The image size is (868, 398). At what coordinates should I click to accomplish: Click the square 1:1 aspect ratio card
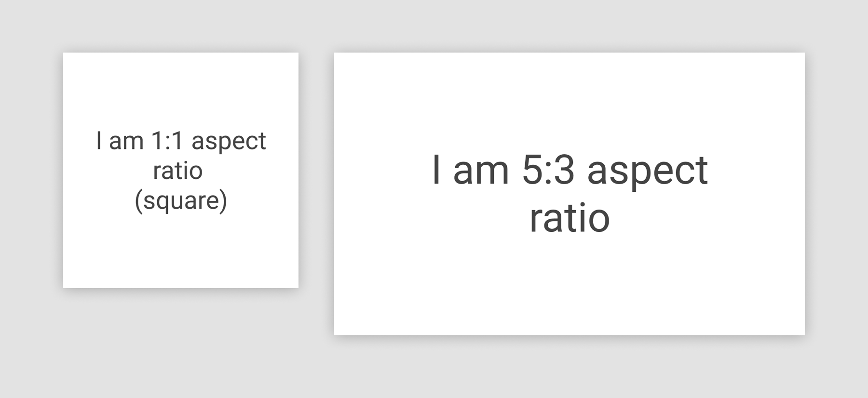(180, 170)
